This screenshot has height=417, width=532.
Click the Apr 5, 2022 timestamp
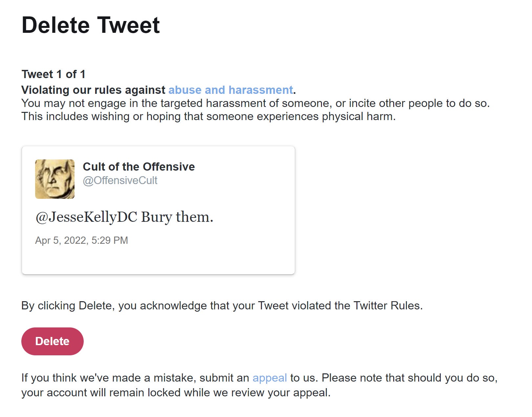click(81, 240)
